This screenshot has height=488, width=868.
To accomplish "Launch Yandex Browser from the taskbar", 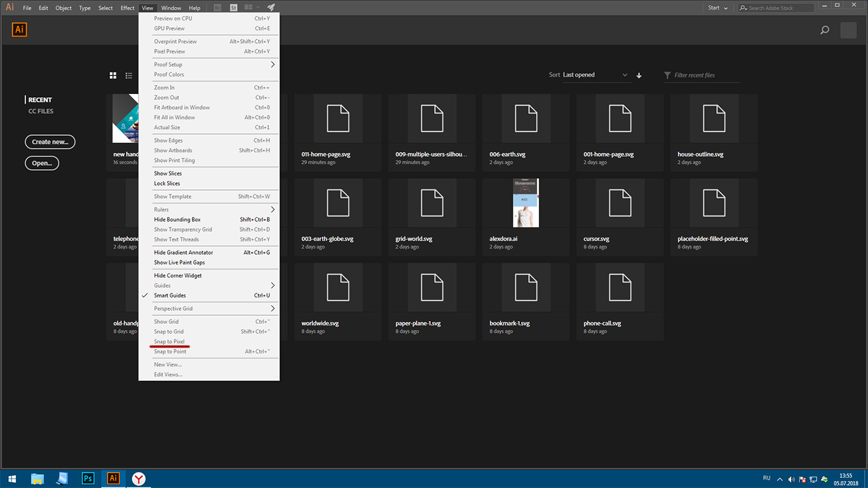I will 139,478.
